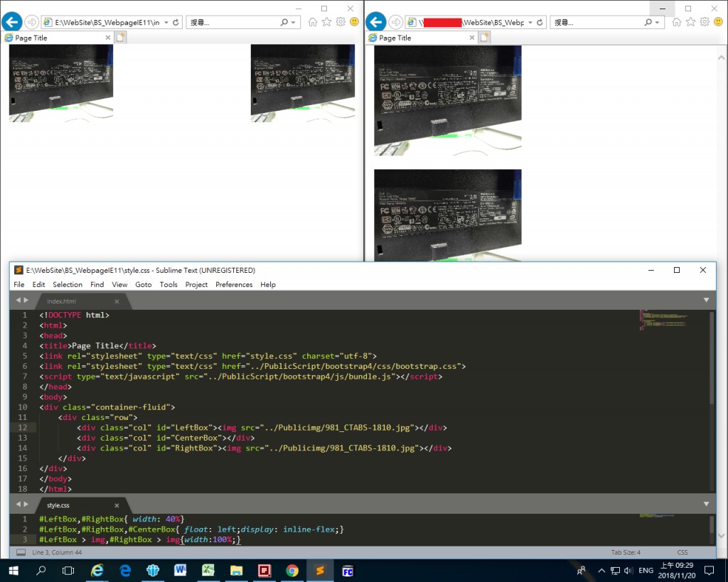This screenshot has height=582, width=728.
Task: Open Windows Start menu
Action: coord(13,571)
